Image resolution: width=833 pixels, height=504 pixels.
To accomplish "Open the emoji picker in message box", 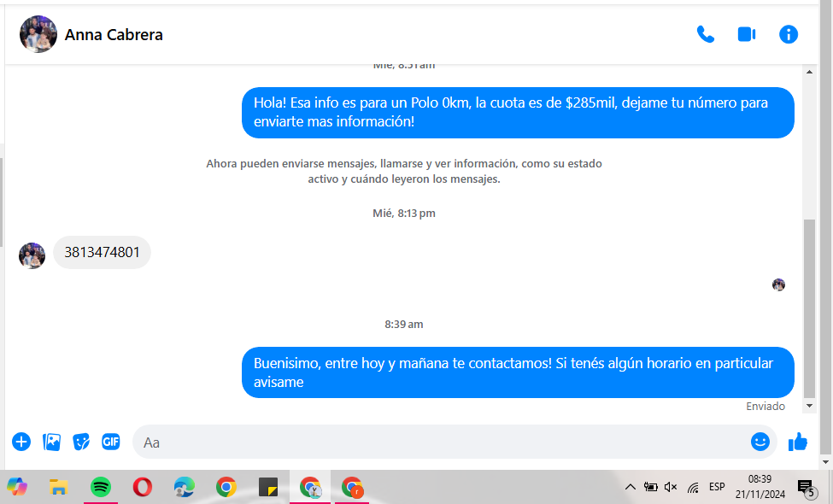I will [x=760, y=442].
